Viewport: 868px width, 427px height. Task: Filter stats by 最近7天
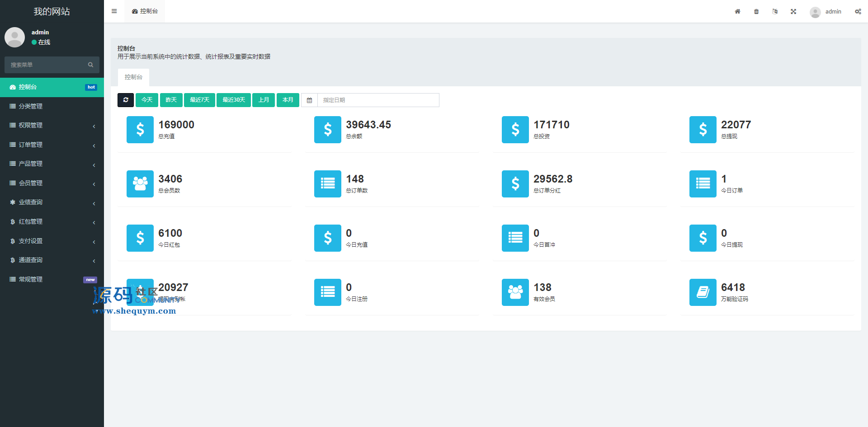(199, 100)
